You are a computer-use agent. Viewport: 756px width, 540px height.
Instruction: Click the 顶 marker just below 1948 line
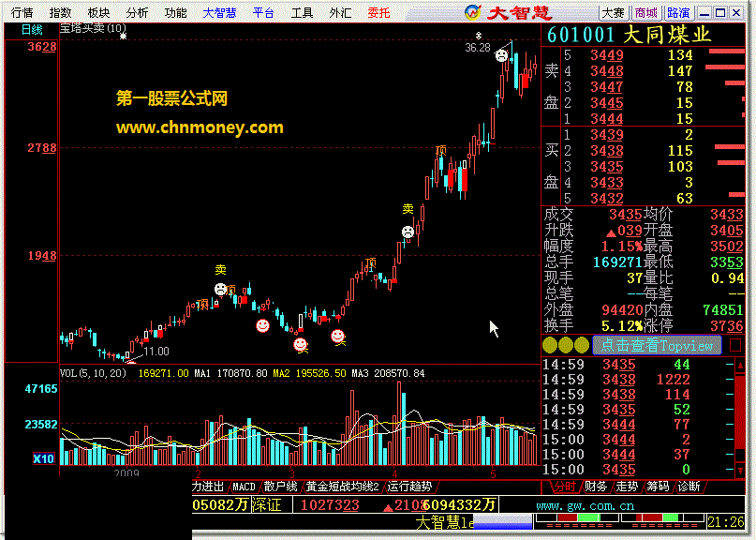[370, 262]
